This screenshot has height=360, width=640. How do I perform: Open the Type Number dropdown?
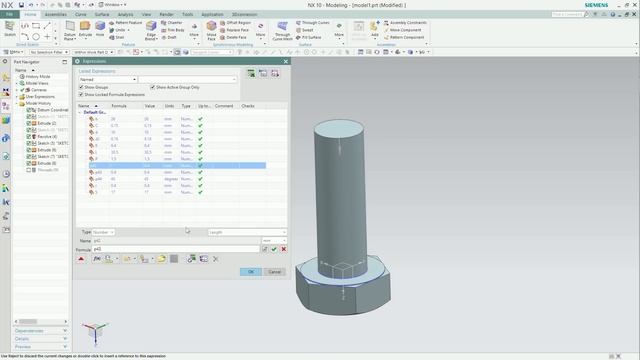click(103, 232)
